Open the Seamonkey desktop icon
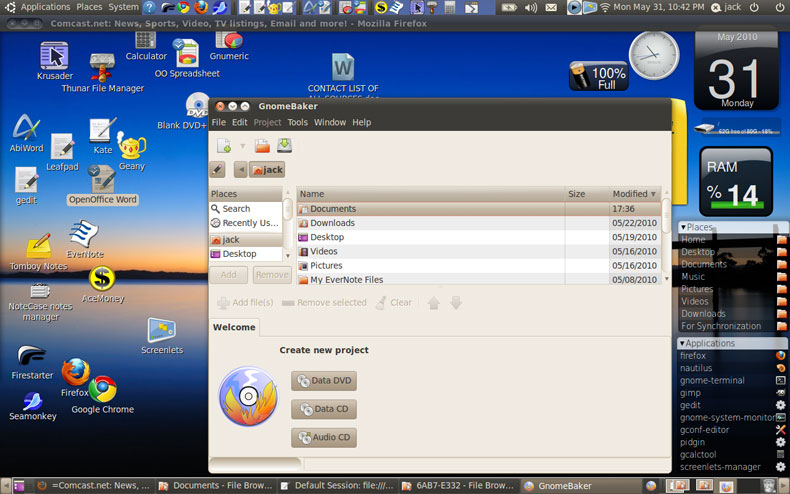Screen dimensions: 790x494 (33, 406)
